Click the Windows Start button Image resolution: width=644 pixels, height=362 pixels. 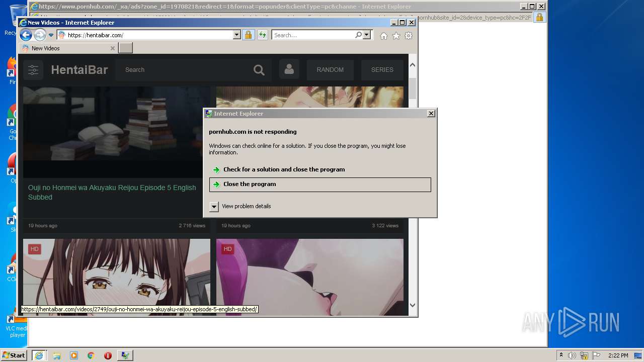(14, 355)
